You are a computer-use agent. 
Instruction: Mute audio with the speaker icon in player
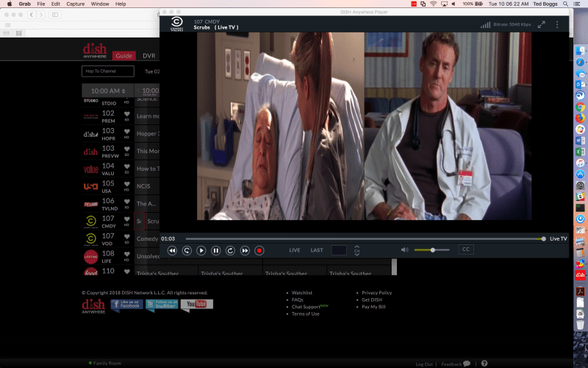tap(405, 250)
